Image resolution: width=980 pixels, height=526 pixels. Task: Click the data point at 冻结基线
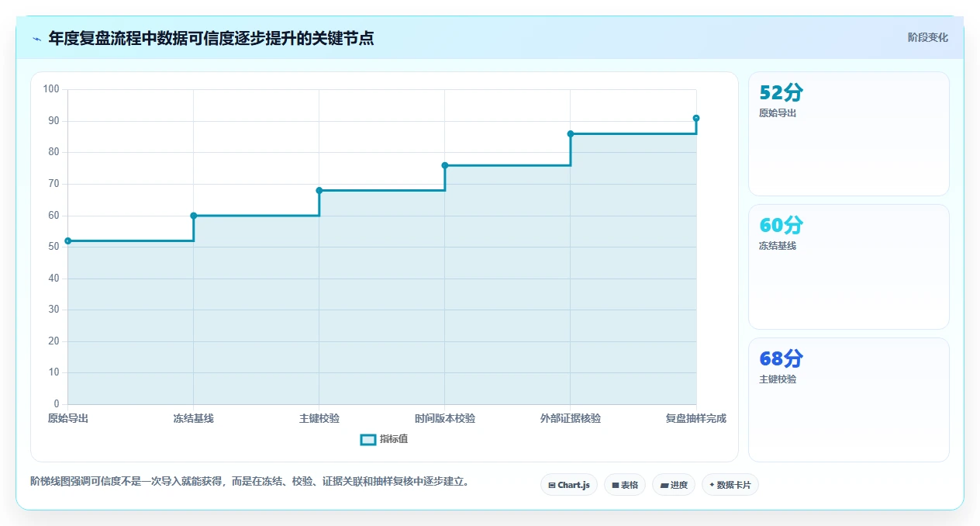coord(194,216)
